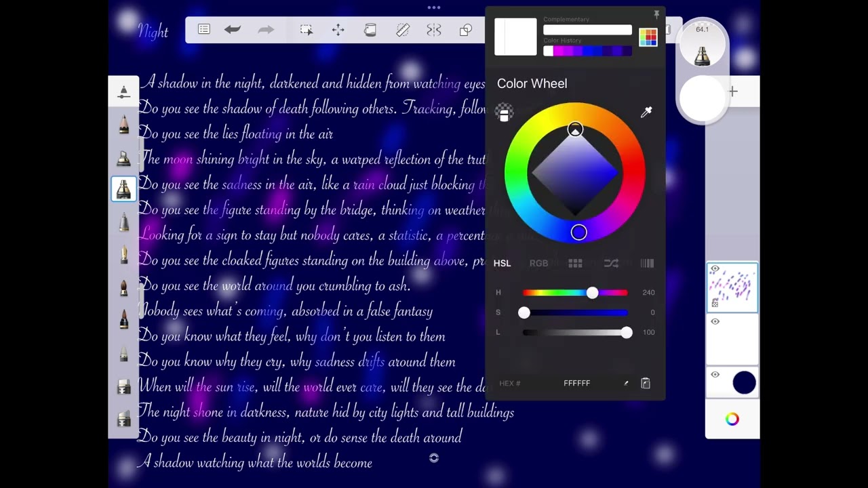
Task: Switch to the randomize color tab
Action: click(x=611, y=263)
